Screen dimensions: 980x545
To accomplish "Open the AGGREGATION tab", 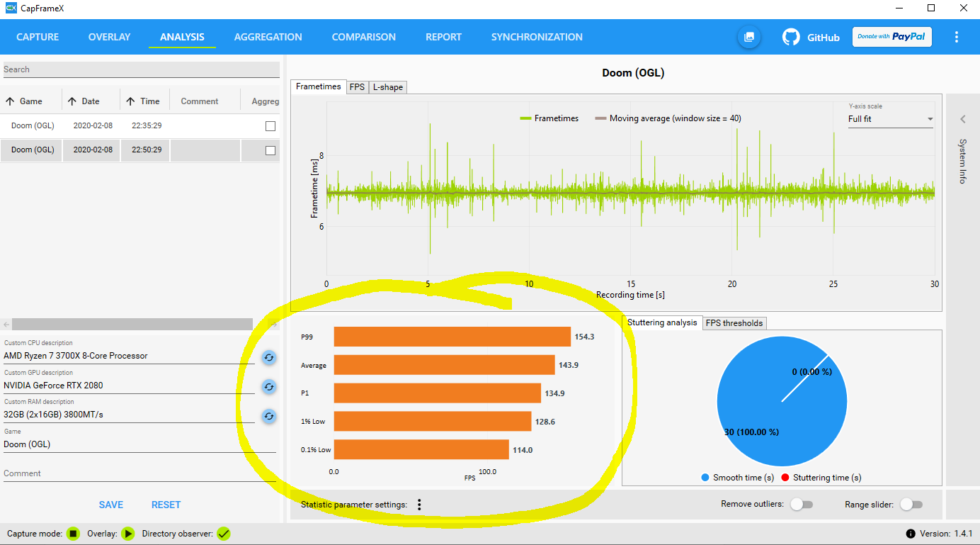I will click(268, 37).
